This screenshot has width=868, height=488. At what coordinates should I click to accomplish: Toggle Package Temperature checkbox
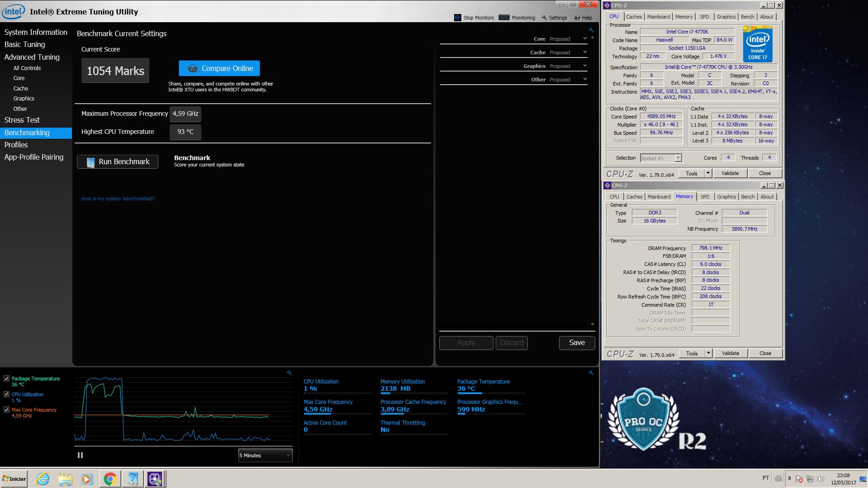tap(6, 379)
